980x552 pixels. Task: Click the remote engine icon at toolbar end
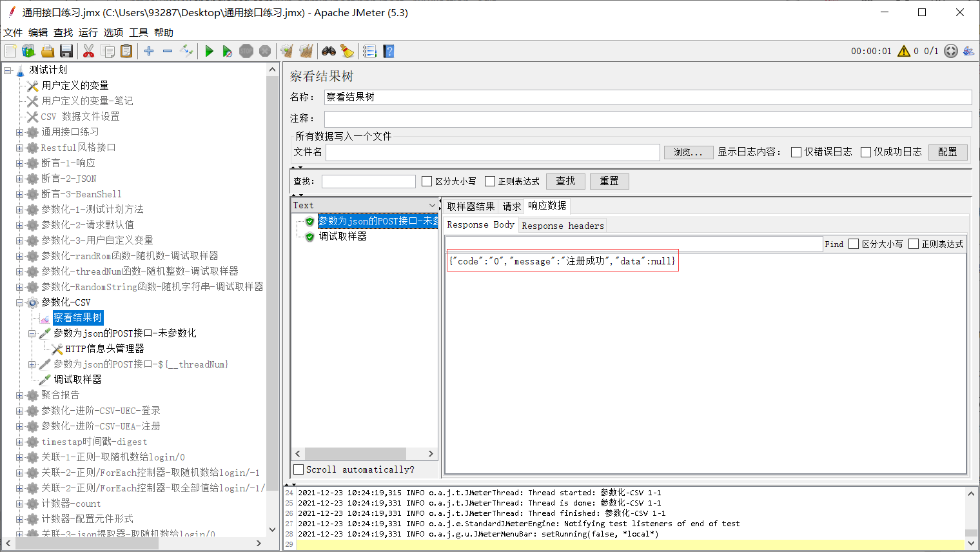click(968, 51)
